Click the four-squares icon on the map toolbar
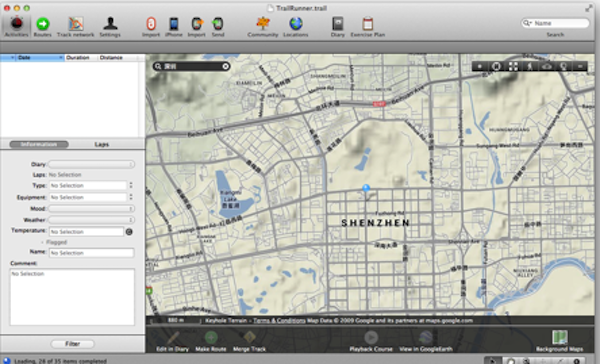This screenshot has height=364, width=600. [x=513, y=66]
